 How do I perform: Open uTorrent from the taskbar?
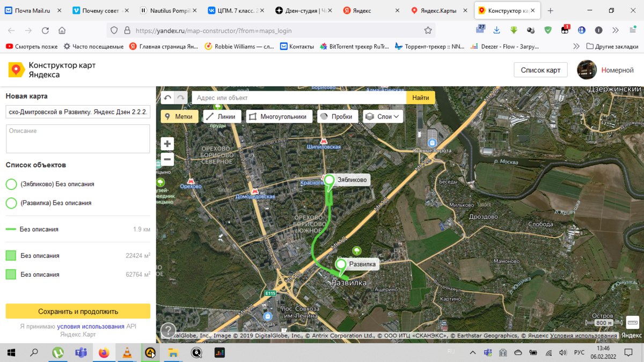(x=58, y=352)
